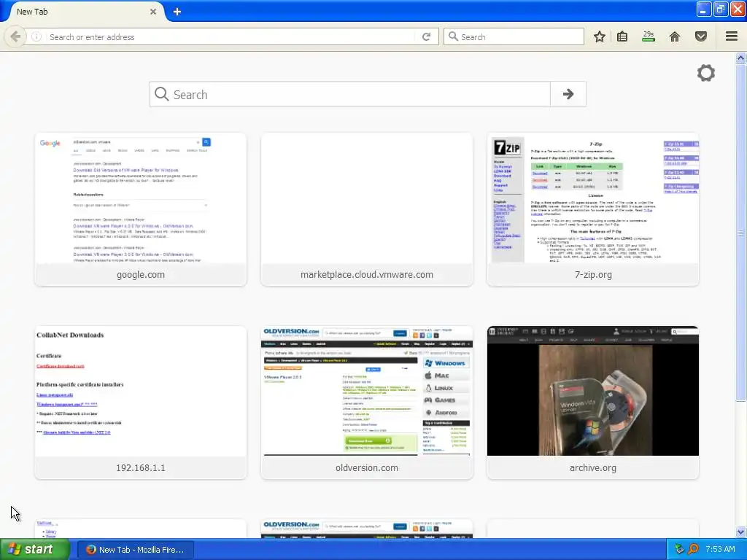Screen dimensions: 747x560
Task: Open the google.com tile
Action: 141,209
